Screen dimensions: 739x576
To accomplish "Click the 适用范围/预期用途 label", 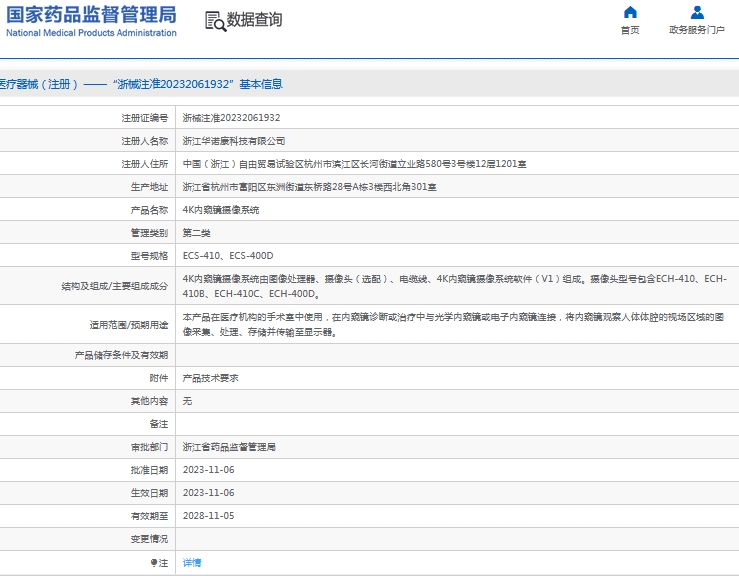I will tap(129, 325).
